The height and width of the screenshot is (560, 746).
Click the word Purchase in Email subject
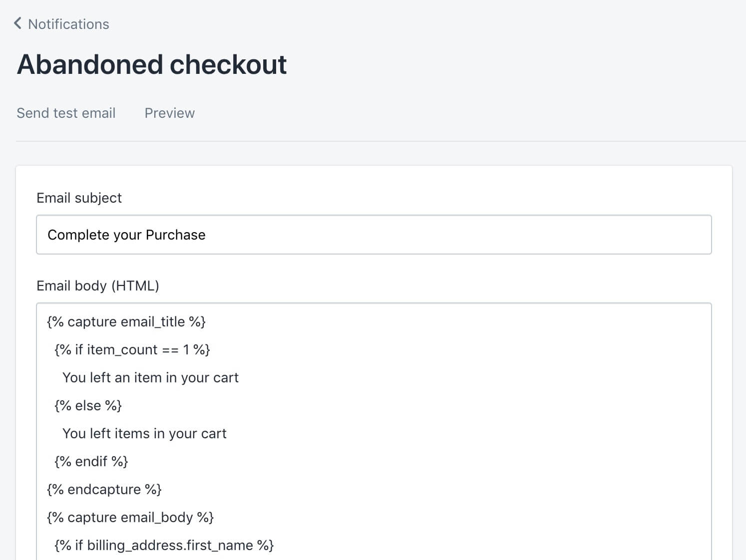pos(176,235)
